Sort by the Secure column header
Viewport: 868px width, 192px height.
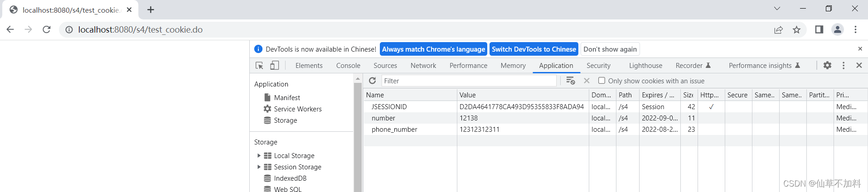[x=738, y=95]
